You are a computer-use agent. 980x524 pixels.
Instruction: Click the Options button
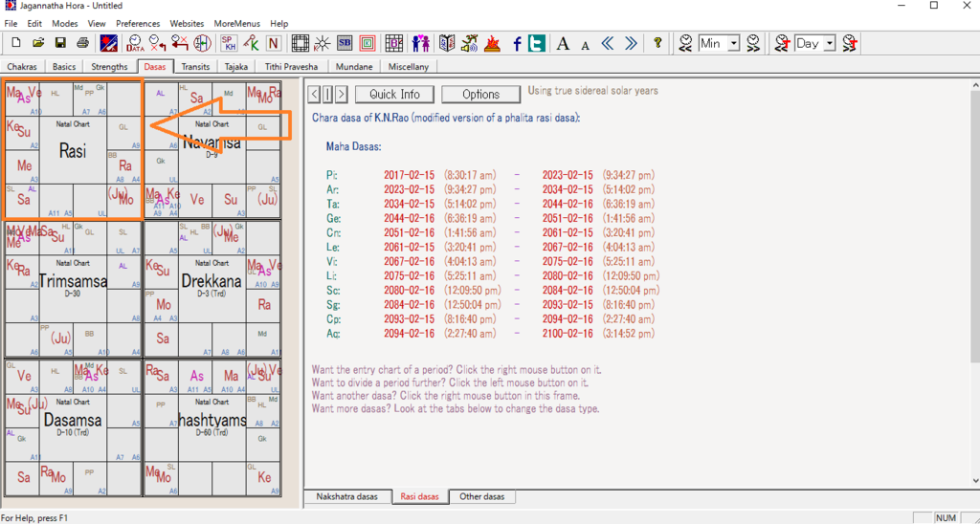[x=480, y=95]
